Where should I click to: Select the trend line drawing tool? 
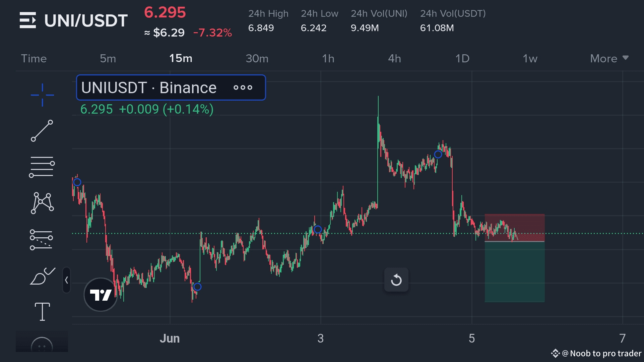42,131
